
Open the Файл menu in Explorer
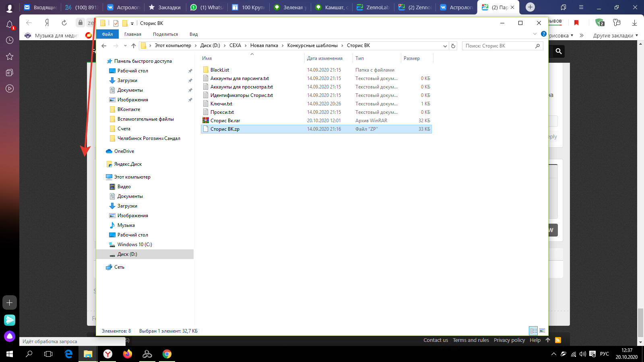107,34
